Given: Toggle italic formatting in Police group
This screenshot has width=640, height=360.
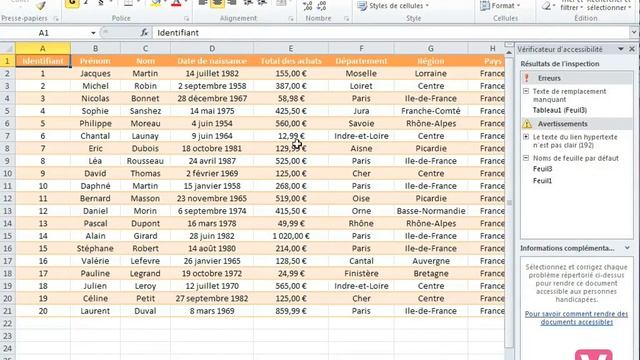Looking at the screenshot, I should pos(87,3).
